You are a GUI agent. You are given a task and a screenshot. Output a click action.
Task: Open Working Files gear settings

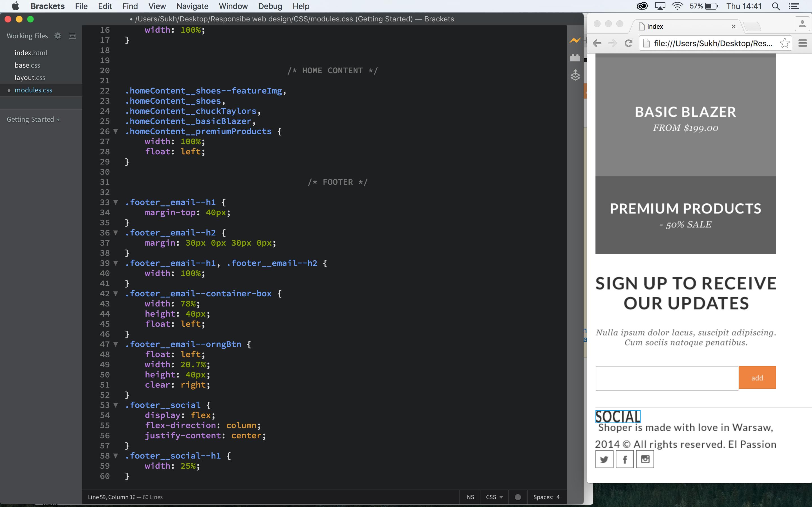click(58, 36)
